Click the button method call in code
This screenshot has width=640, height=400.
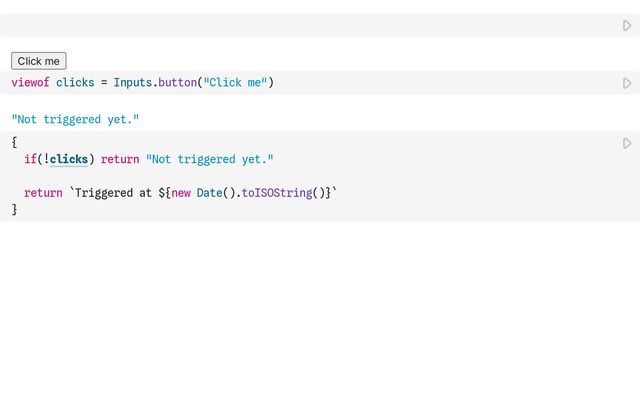point(176,83)
